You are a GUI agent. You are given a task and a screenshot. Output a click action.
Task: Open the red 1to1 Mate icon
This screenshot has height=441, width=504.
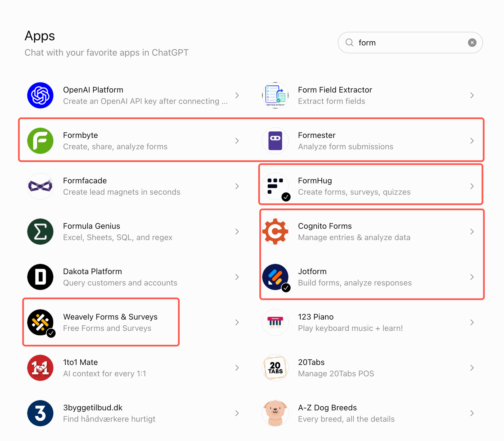[40, 368]
